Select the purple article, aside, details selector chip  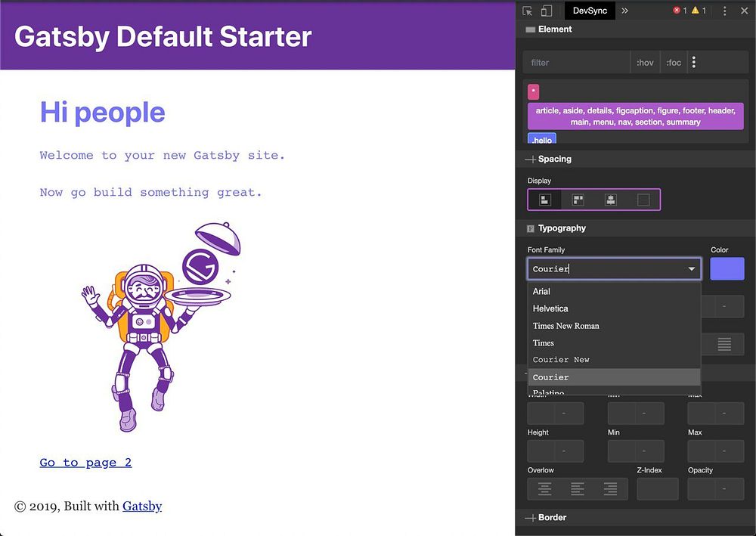636,116
